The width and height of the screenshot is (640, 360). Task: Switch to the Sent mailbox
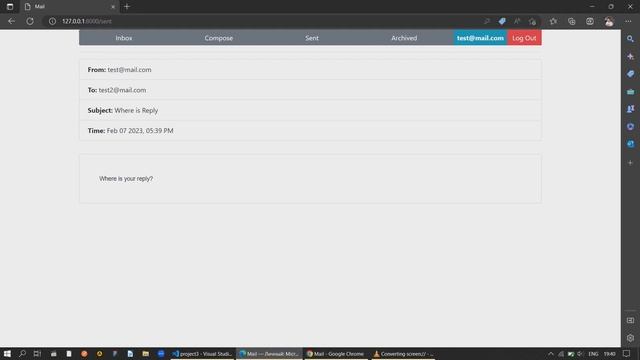click(x=312, y=38)
